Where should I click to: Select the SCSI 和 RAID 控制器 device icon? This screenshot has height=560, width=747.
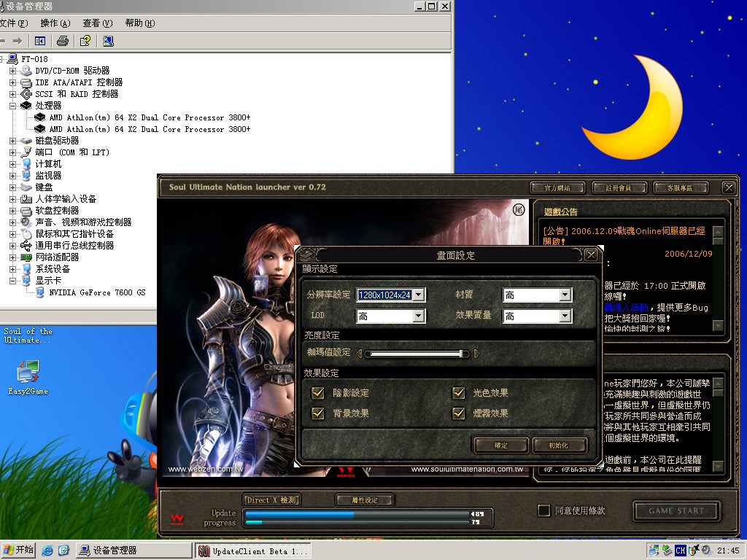coord(26,94)
